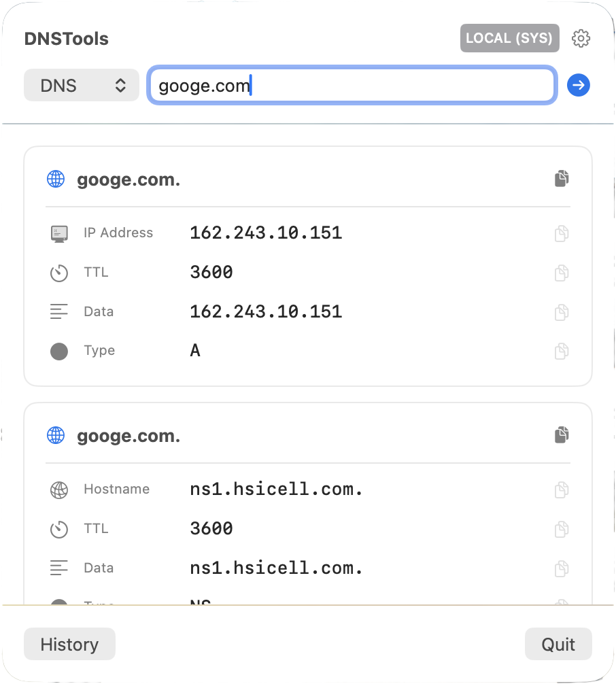Copy the Data value of the A record

click(561, 313)
